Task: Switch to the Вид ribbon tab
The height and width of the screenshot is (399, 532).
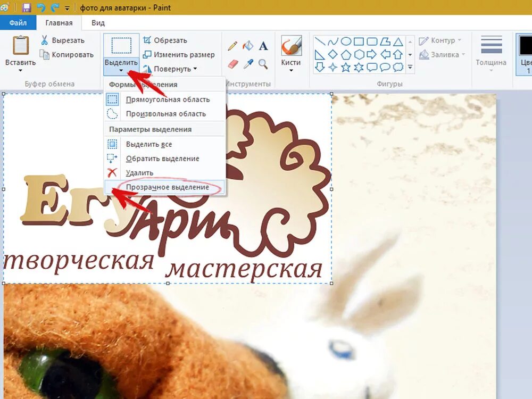Action: click(98, 23)
